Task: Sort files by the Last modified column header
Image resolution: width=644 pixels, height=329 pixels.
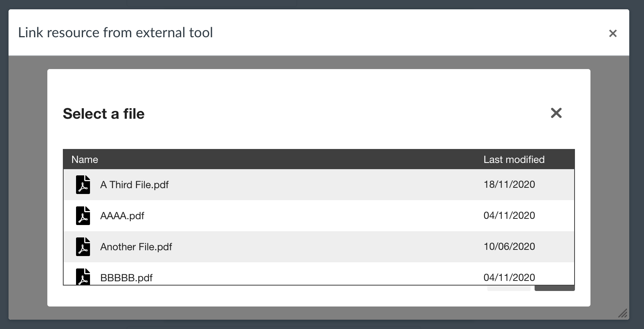Action: click(x=514, y=159)
